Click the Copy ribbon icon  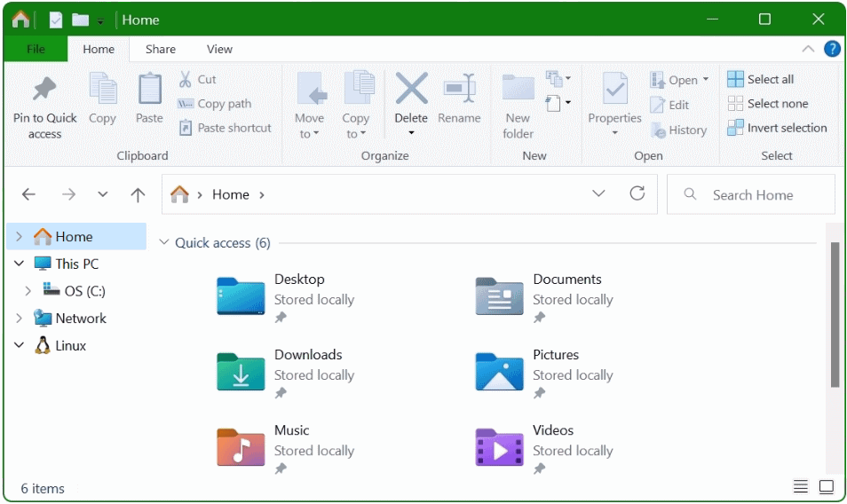(x=103, y=88)
